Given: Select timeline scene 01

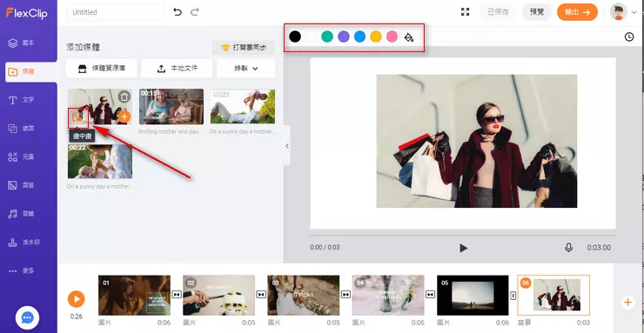Looking at the screenshot, I should pyautogui.click(x=134, y=296).
